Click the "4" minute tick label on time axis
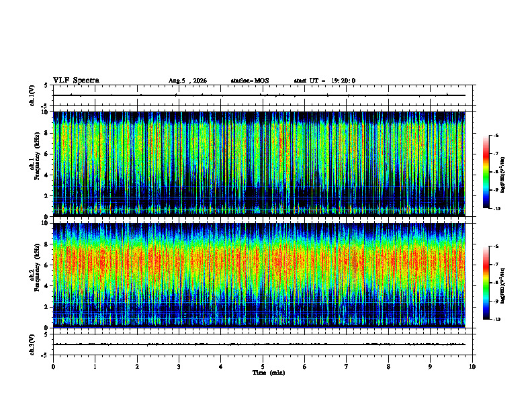 (221, 367)
